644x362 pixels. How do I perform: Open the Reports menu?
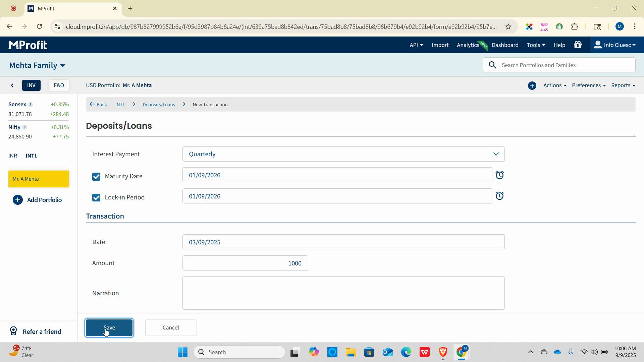(x=623, y=85)
